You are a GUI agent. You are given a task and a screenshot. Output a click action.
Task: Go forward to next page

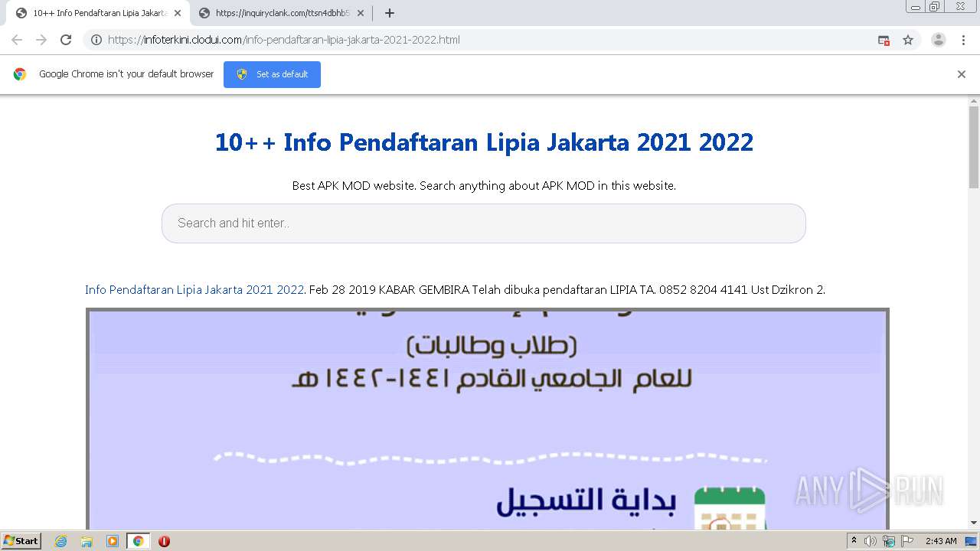pyautogui.click(x=41, y=40)
